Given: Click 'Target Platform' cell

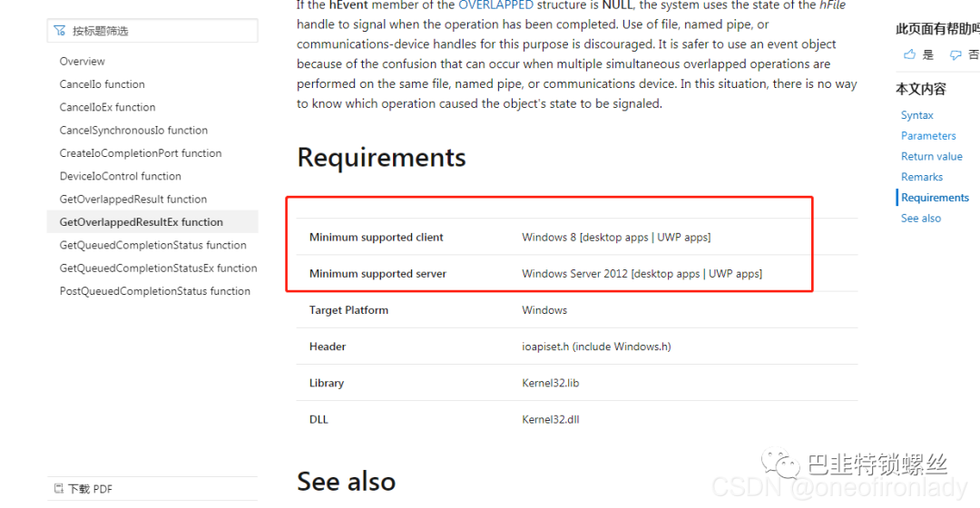Looking at the screenshot, I should point(348,310).
